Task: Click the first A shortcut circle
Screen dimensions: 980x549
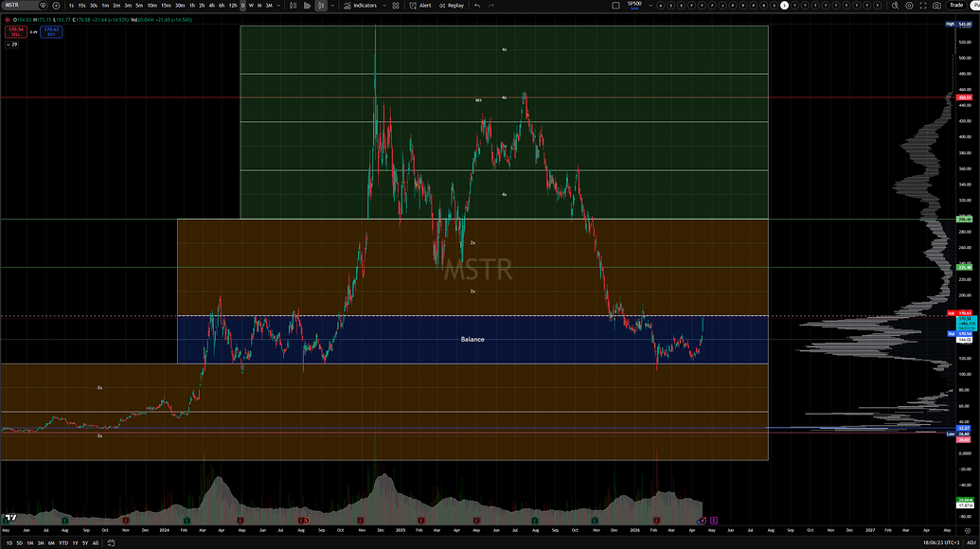Action: point(661,5)
